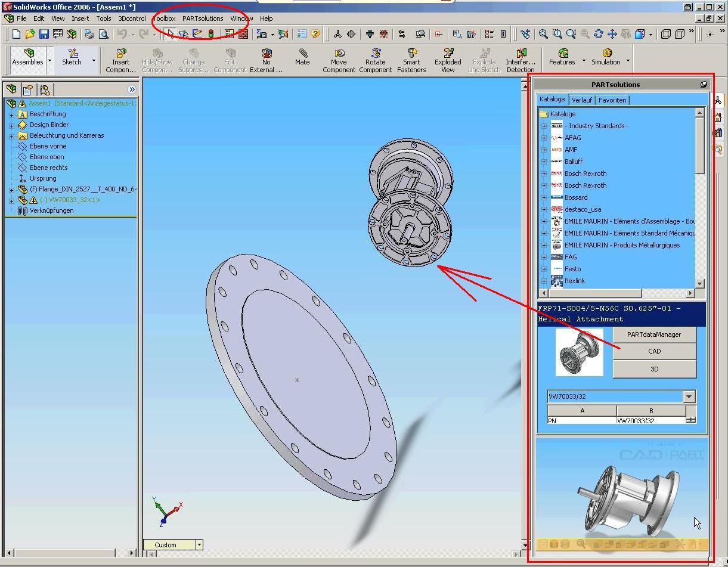Expand the AFAG catalog
The height and width of the screenshot is (567, 728).
click(544, 138)
